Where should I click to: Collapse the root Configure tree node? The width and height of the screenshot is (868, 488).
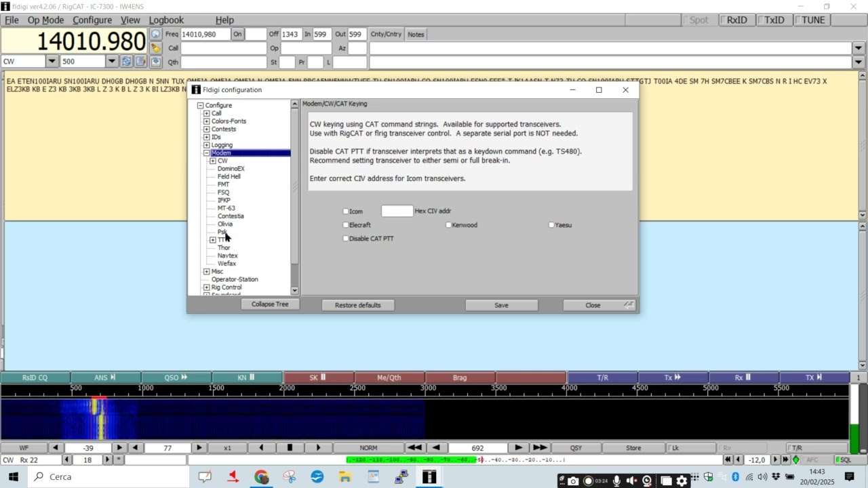click(200, 106)
